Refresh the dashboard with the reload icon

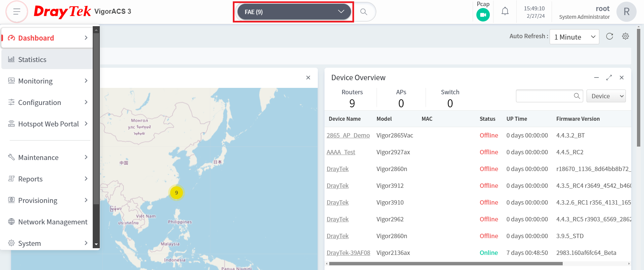610,36
